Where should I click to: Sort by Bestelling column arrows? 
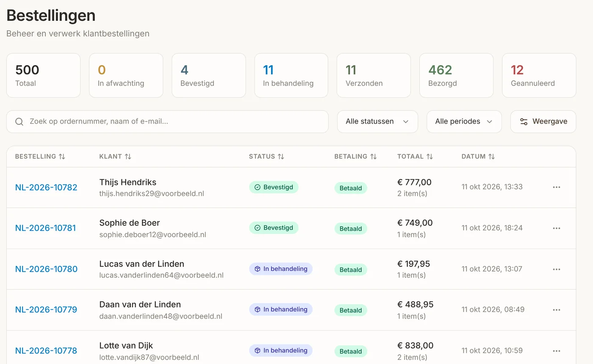62,157
